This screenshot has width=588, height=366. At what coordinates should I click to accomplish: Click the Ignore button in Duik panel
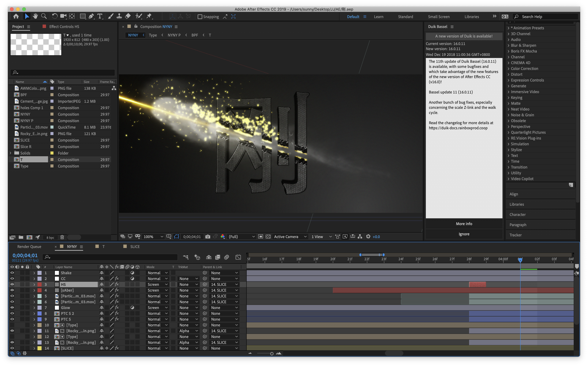click(464, 234)
